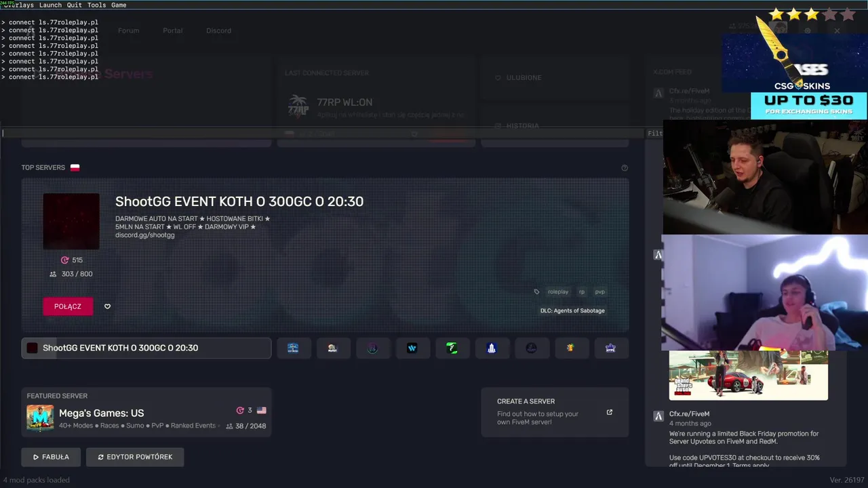Click the Cfx.re avatar next to the Black Friday post

(x=658, y=415)
